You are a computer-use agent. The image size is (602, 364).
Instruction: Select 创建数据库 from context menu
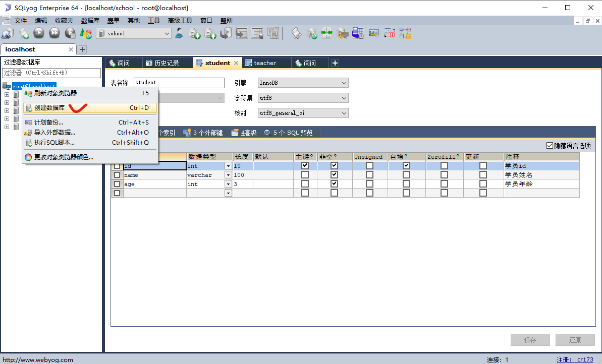click(90, 108)
